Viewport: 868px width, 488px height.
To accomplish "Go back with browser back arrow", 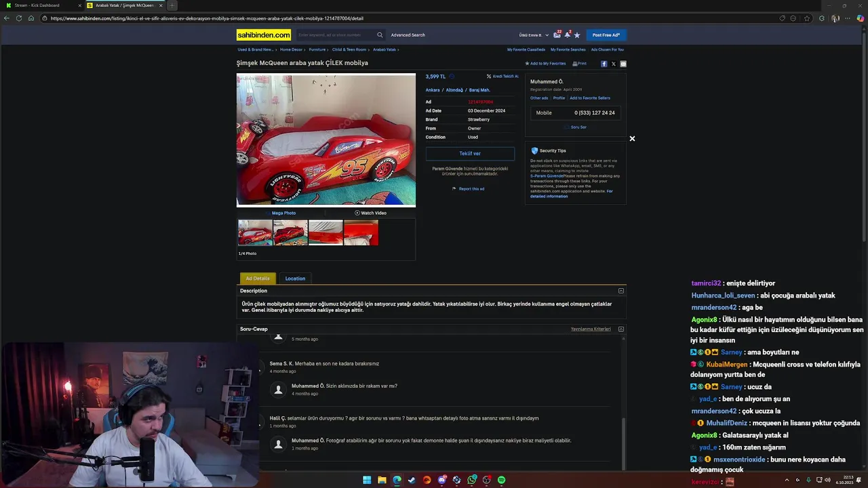I will tap(7, 18).
